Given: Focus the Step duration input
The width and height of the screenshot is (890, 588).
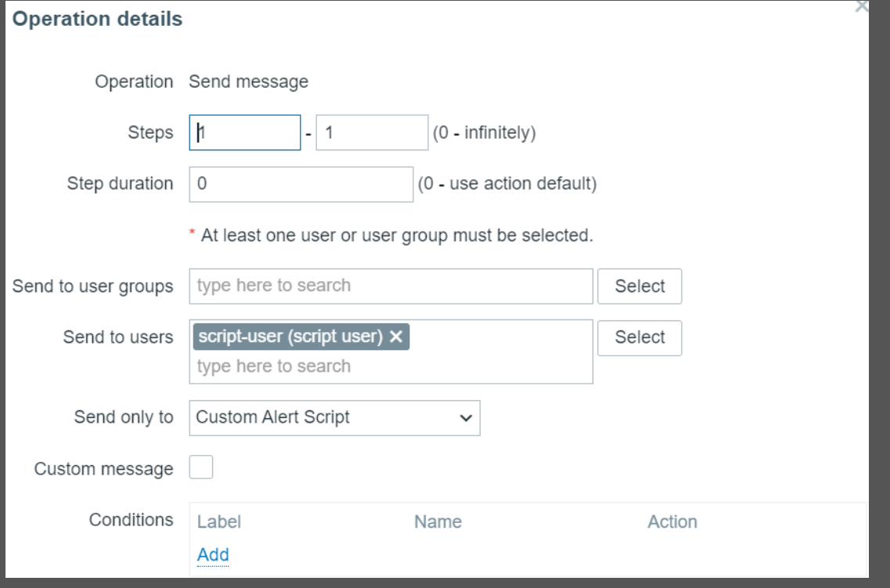Looking at the screenshot, I should pyautogui.click(x=301, y=185).
